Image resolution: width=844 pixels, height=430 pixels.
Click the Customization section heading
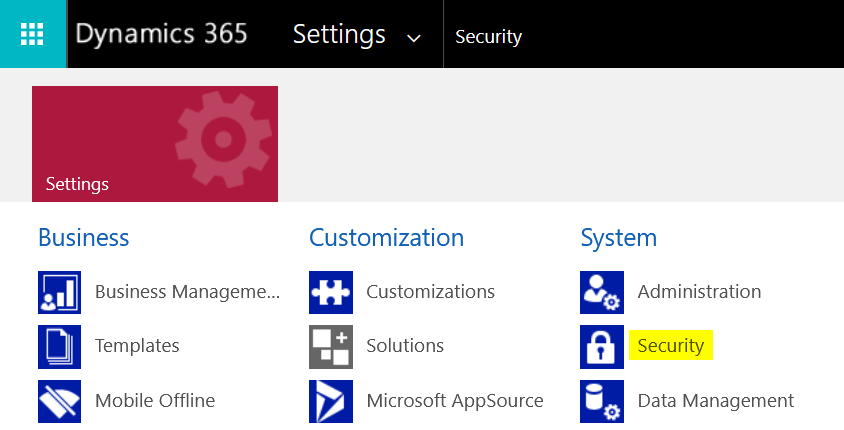[x=386, y=237]
